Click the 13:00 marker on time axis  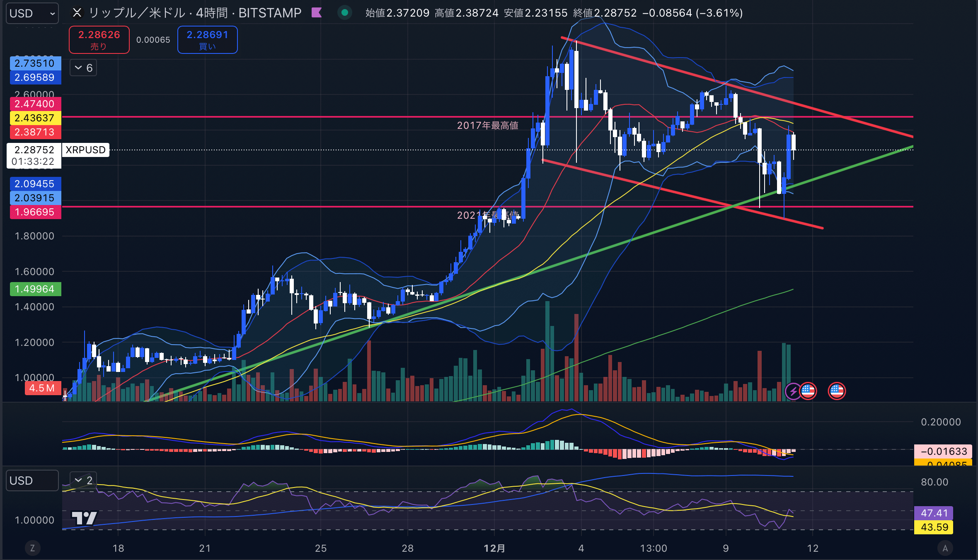pyautogui.click(x=654, y=548)
